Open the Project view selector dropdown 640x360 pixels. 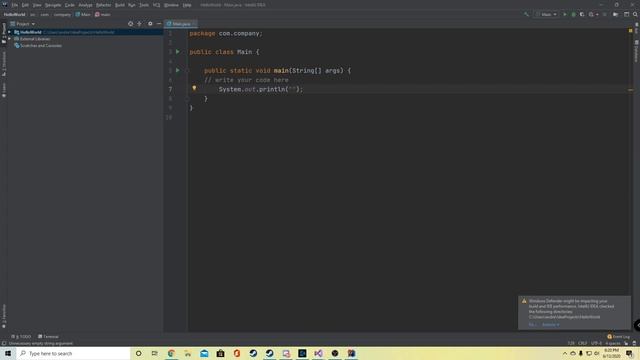click(x=23, y=24)
